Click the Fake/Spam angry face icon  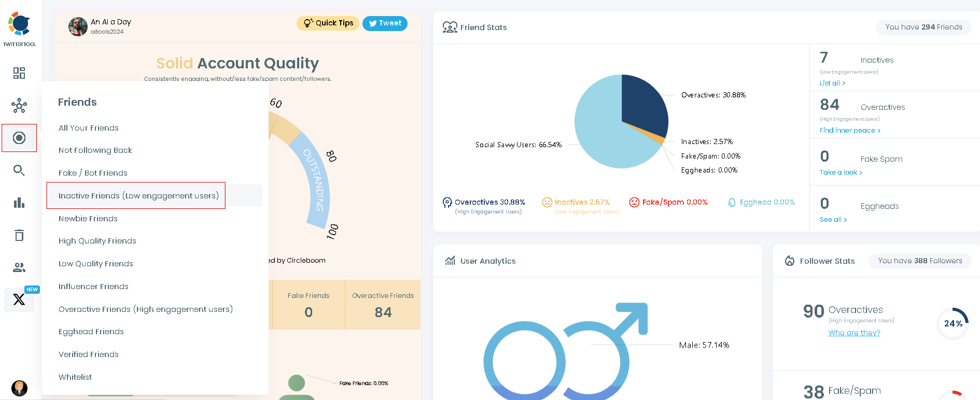pos(634,202)
